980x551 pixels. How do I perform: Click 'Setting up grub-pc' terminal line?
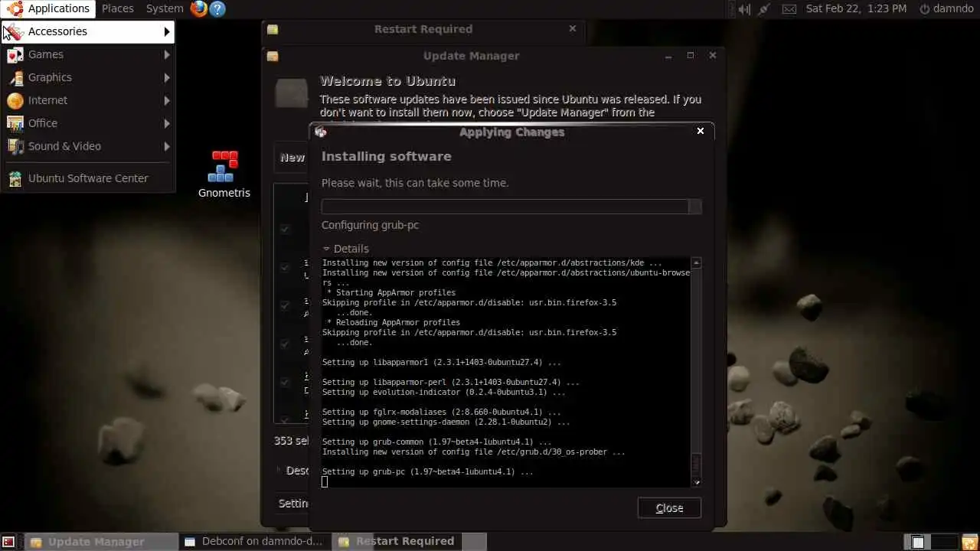coord(428,472)
